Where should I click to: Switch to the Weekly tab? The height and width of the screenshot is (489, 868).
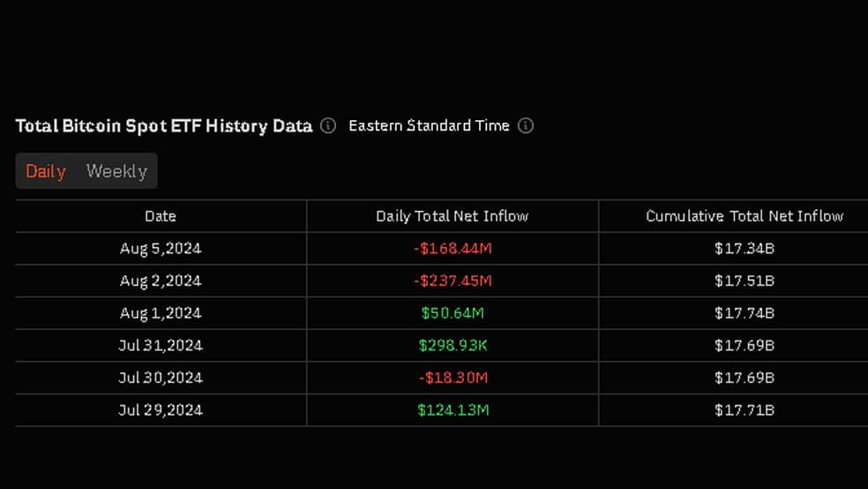pos(116,171)
